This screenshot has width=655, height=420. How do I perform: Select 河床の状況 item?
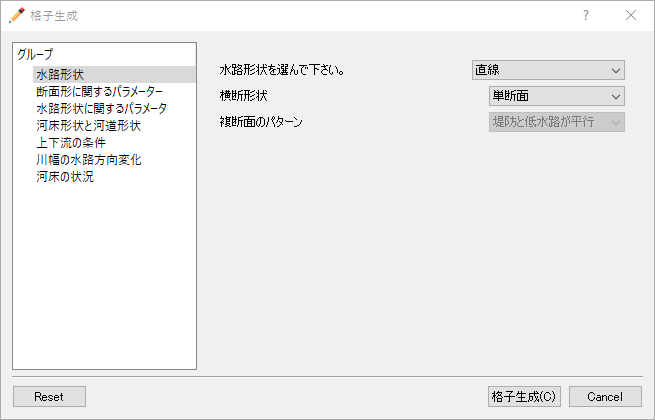tap(65, 177)
